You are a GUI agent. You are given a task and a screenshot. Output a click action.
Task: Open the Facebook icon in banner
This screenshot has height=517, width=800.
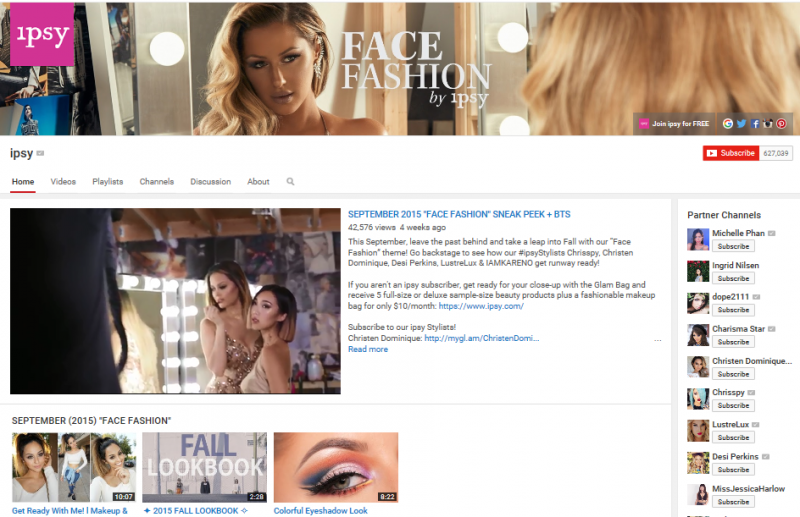tap(755, 124)
